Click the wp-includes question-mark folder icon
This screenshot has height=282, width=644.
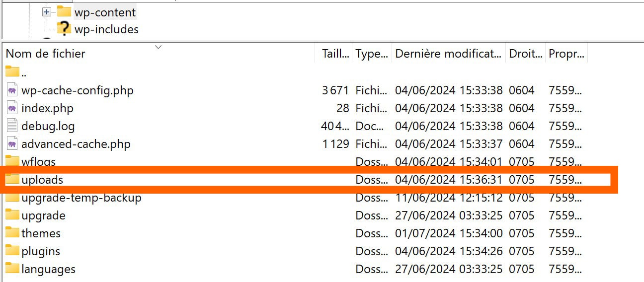64,29
